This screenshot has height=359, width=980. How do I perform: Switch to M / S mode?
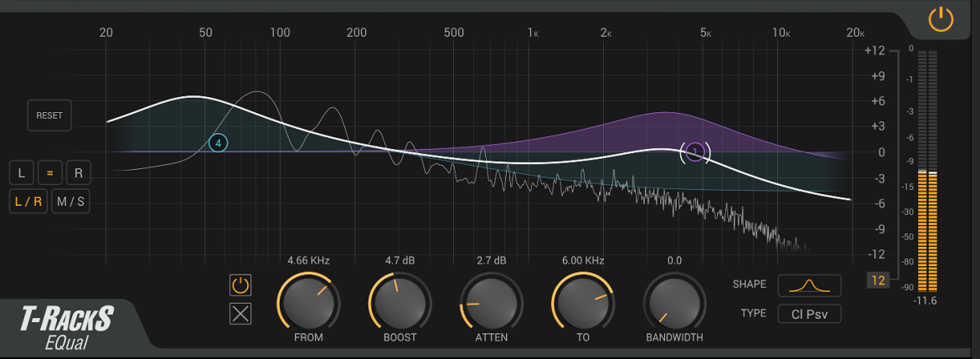coord(70,202)
